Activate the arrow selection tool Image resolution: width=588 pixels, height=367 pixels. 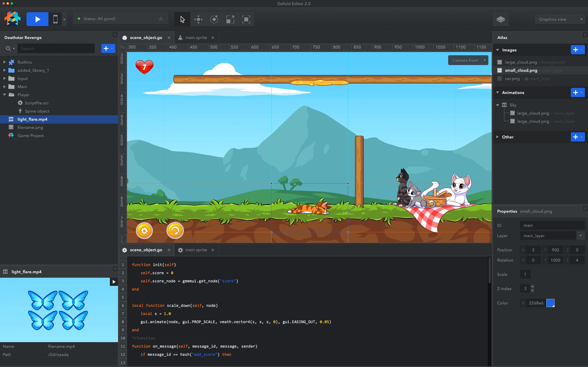click(183, 19)
